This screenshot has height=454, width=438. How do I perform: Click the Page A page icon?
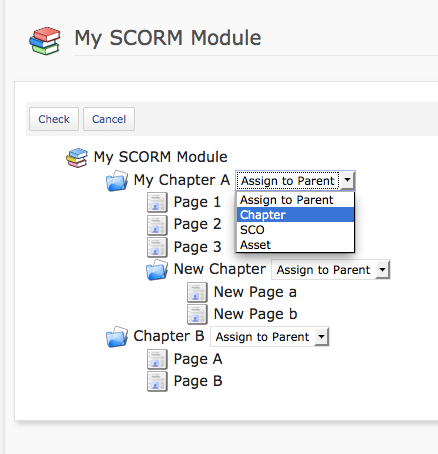pos(157,359)
